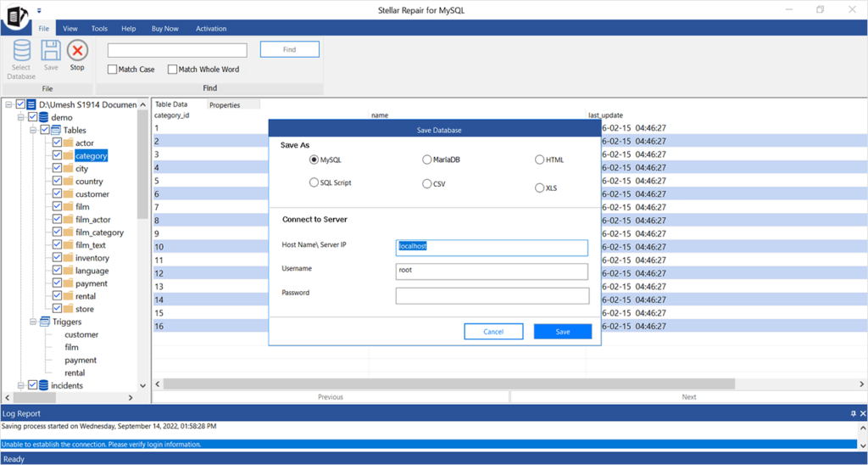Click the Find search text field
This screenshot has height=465, width=868.
click(177, 50)
